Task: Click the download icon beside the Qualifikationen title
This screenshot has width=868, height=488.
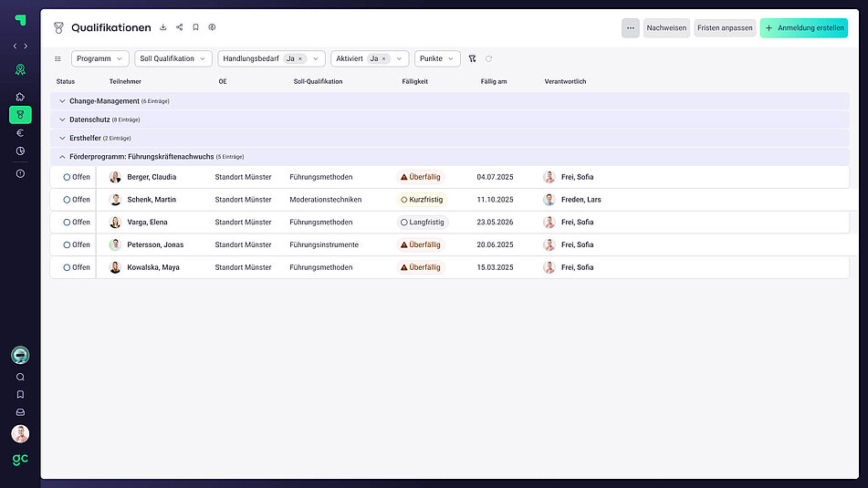Action: pos(162,27)
